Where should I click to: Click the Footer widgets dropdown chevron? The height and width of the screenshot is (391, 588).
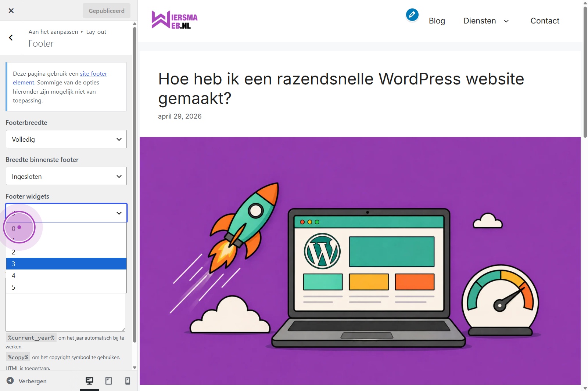[119, 213]
